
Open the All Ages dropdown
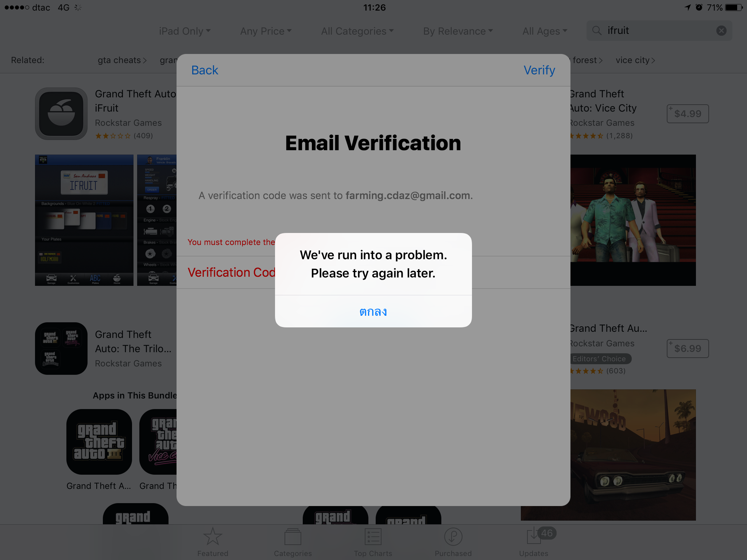[545, 31]
